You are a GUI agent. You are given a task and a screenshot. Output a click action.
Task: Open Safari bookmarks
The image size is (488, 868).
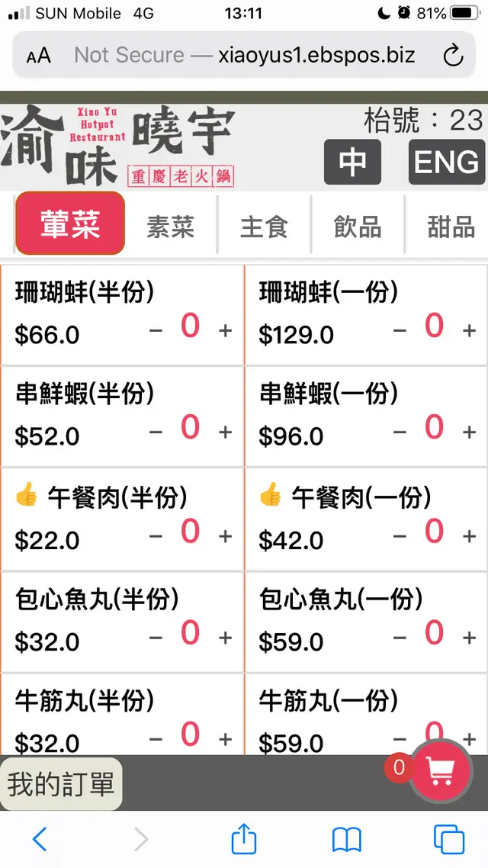347,840
